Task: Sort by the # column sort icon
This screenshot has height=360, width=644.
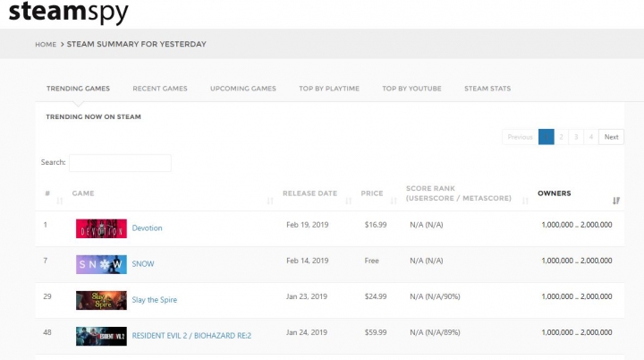Action: coord(60,201)
